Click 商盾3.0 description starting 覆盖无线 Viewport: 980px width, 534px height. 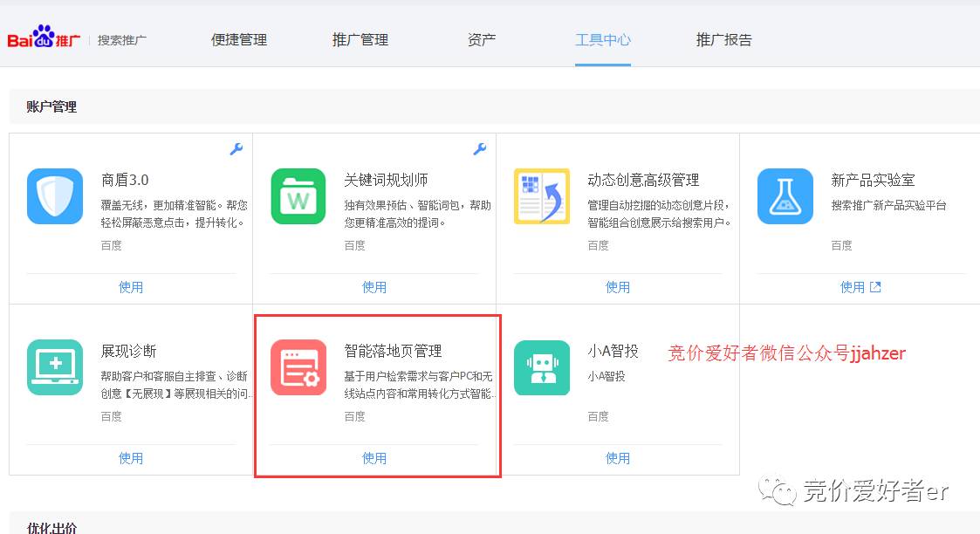175,214
